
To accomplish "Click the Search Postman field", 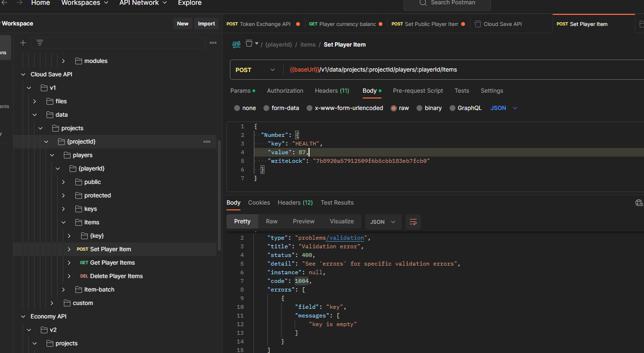I will (447, 3).
